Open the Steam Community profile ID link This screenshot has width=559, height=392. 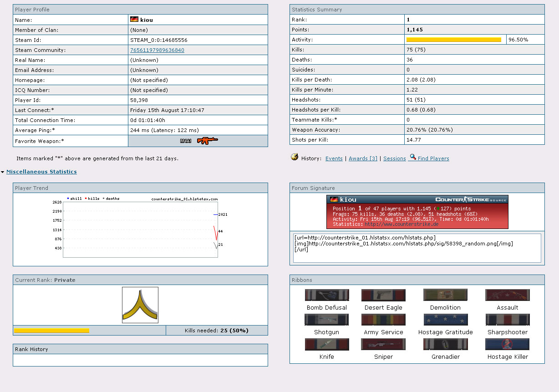click(x=157, y=50)
